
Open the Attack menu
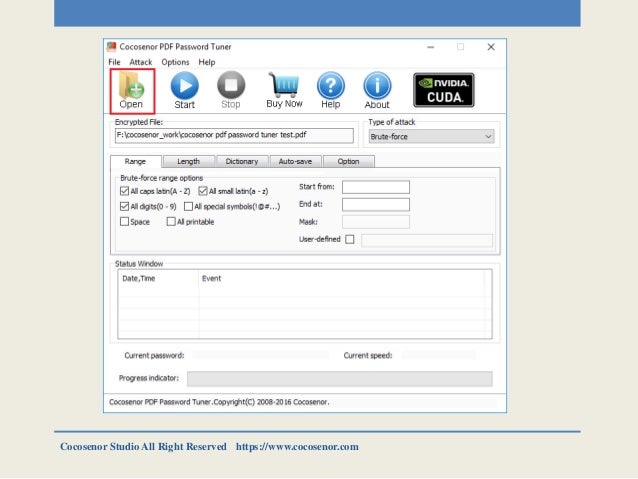coord(141,62)
